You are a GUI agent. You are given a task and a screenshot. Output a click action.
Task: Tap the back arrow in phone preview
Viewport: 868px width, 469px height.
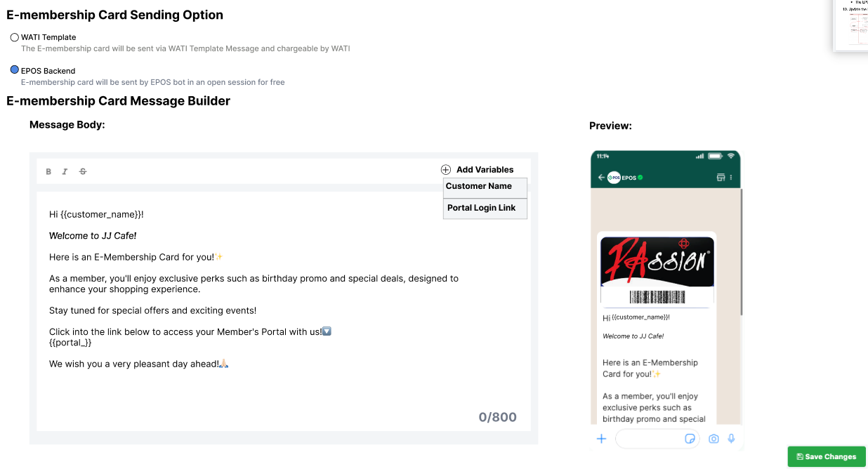click(x=601, y=178)
